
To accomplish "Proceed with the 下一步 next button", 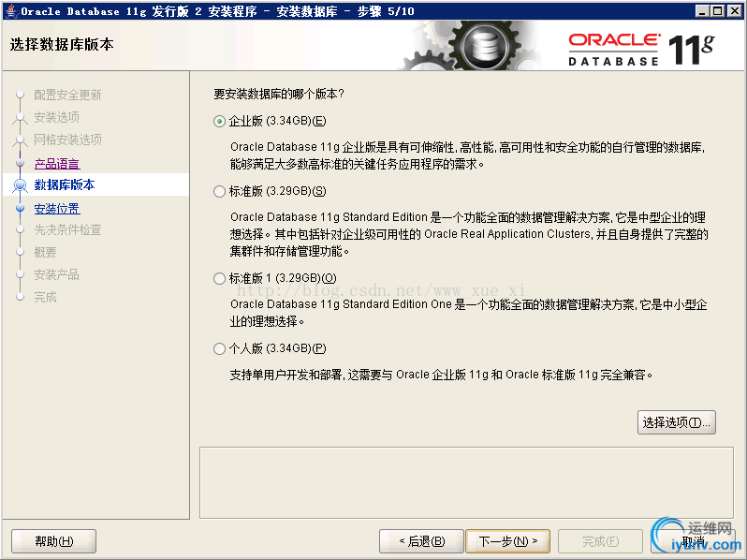I will click(508, 541).
